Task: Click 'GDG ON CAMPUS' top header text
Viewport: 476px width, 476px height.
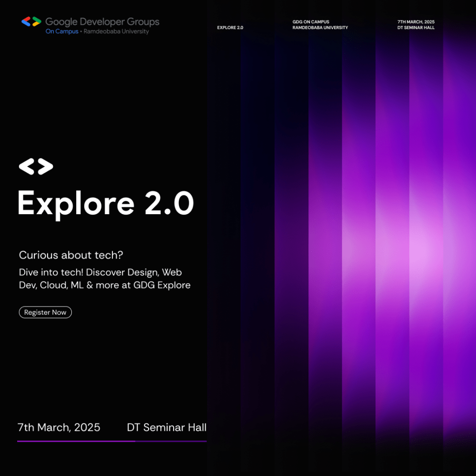Action: pos(311,22)
